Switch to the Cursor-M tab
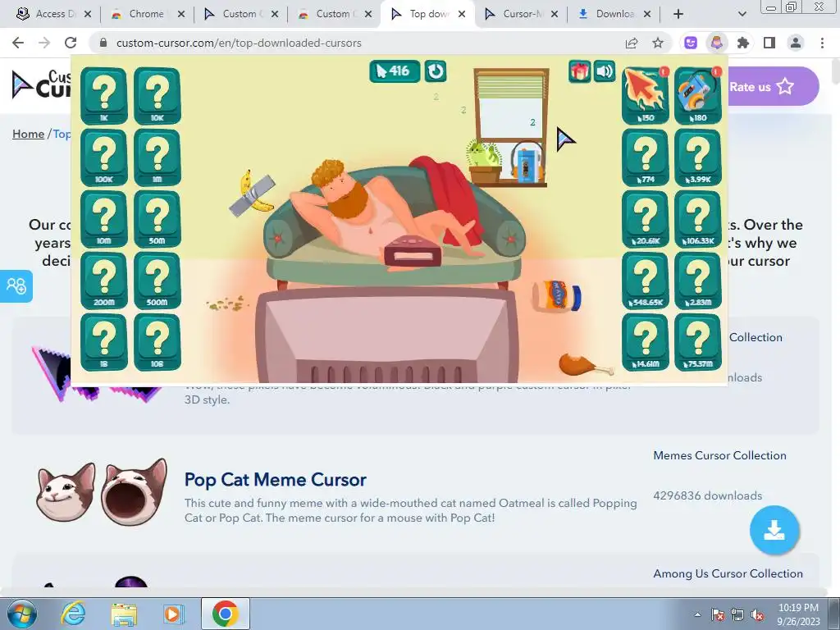Screen dimensions: 840x630 (x=520, y=14)
